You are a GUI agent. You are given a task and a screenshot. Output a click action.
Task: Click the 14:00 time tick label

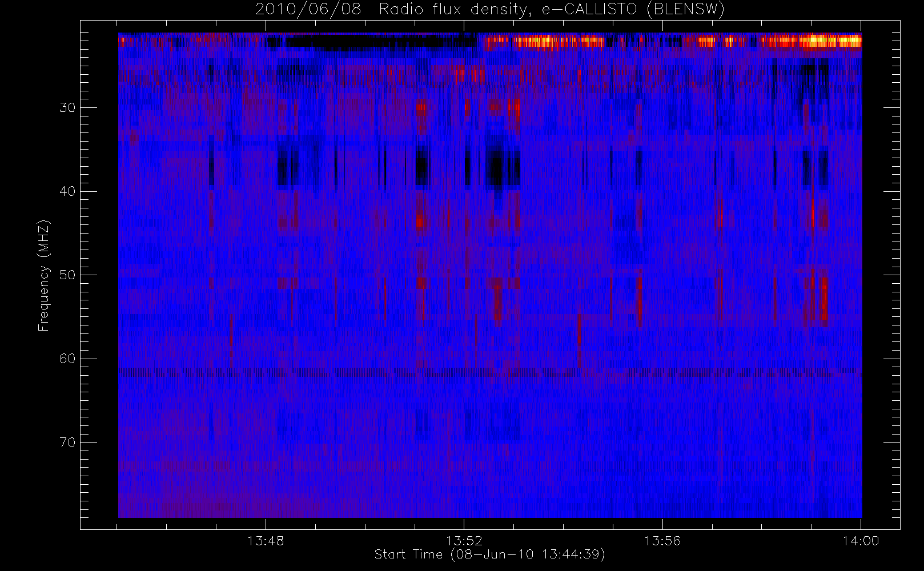[861, 541]
